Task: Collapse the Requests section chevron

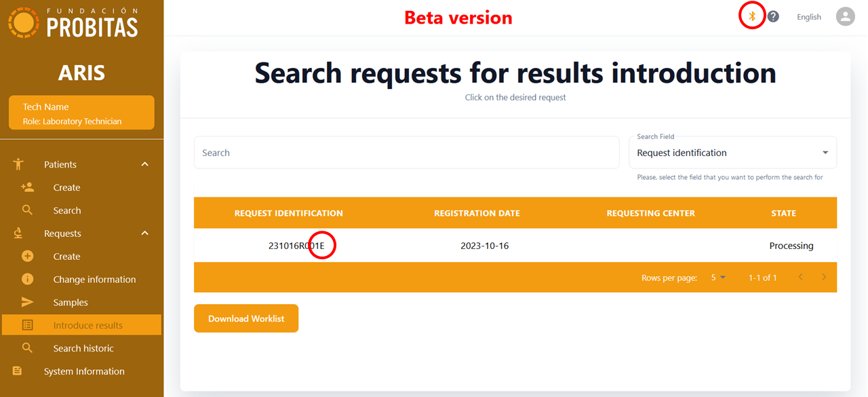Action: (144, 233)
